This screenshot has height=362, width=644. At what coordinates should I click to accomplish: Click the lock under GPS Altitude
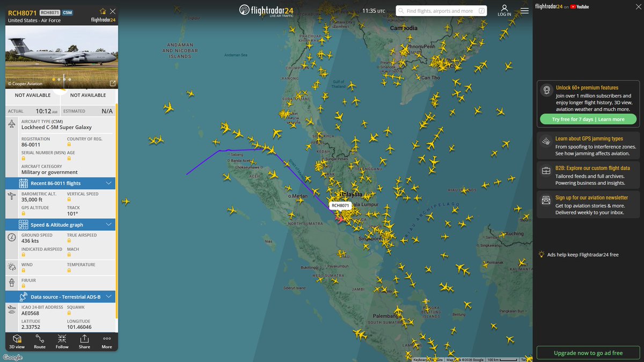point(23,213)
